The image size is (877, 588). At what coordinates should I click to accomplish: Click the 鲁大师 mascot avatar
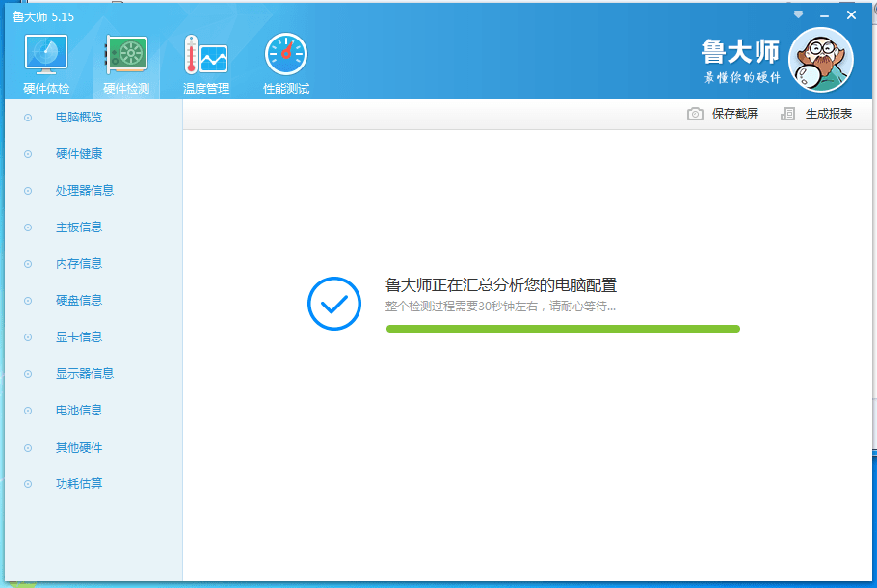(x=820, y=58)
